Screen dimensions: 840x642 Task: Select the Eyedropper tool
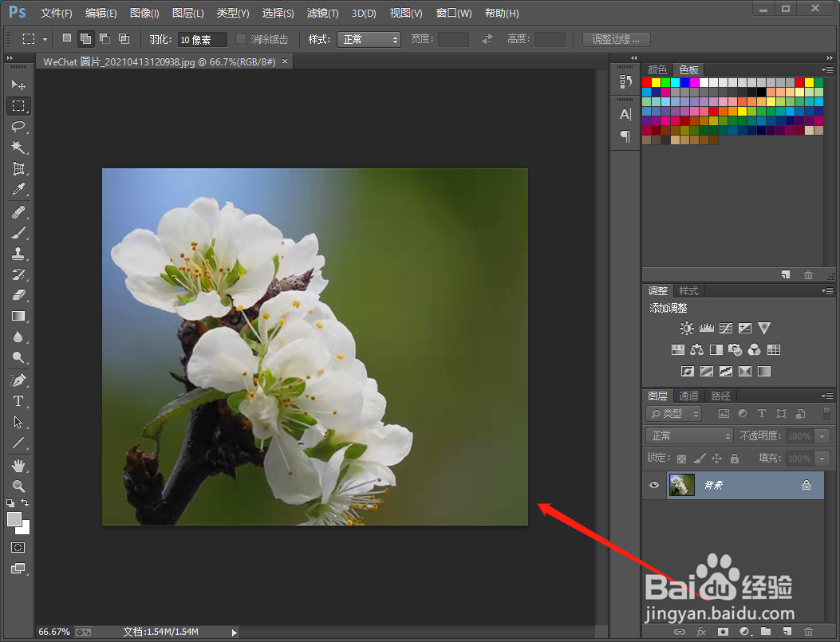pyautogui.click(x=18, y=190)
